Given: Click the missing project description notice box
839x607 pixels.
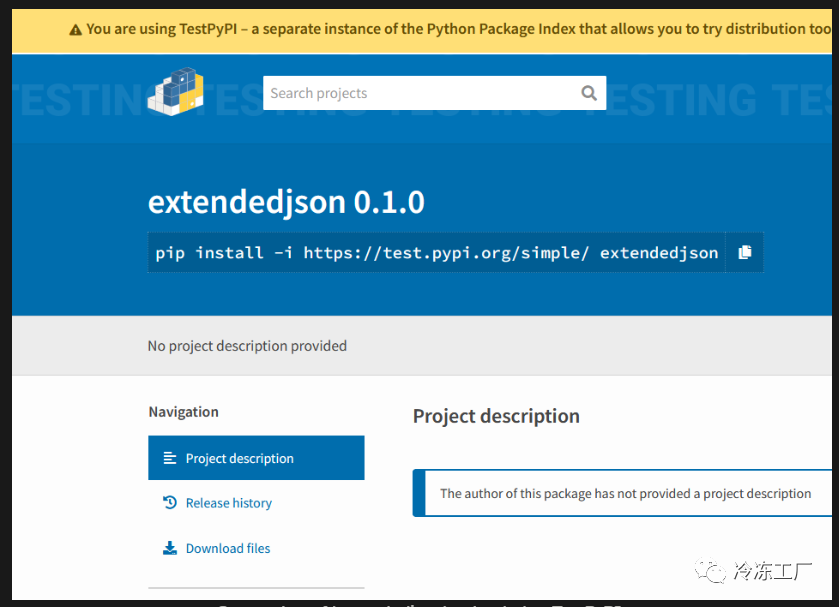Looking at the screenshot, I should tap(622, 493).
